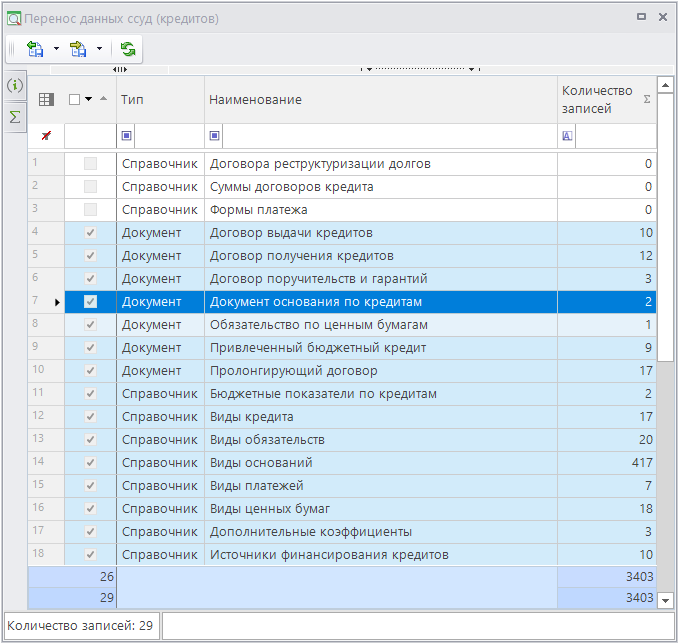679x644 pixels.
Task: Click sigma icon in Количество записей header
Action: 646,99
